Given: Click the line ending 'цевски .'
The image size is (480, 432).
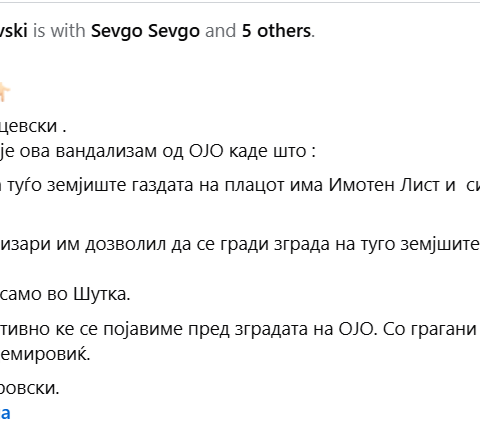Looking at the screenshot, I should click(33, 126).
